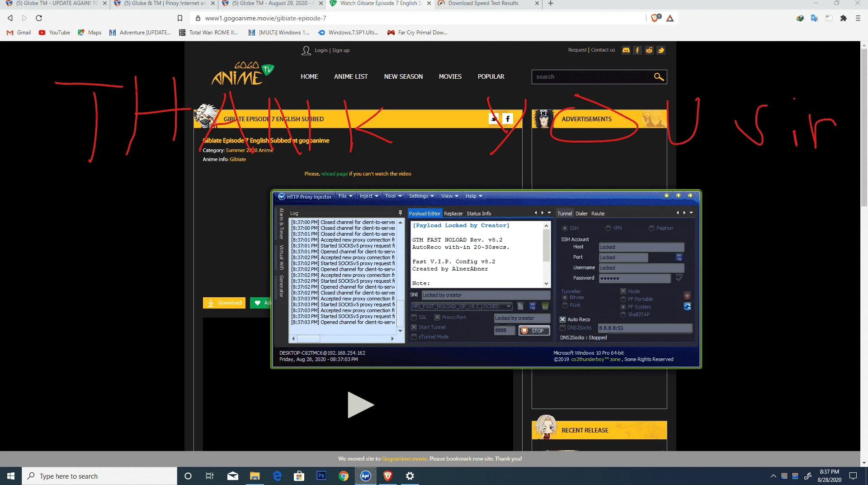Click delete config trash icon below SNI
The image size is (868, 485).
click(545, 306)
